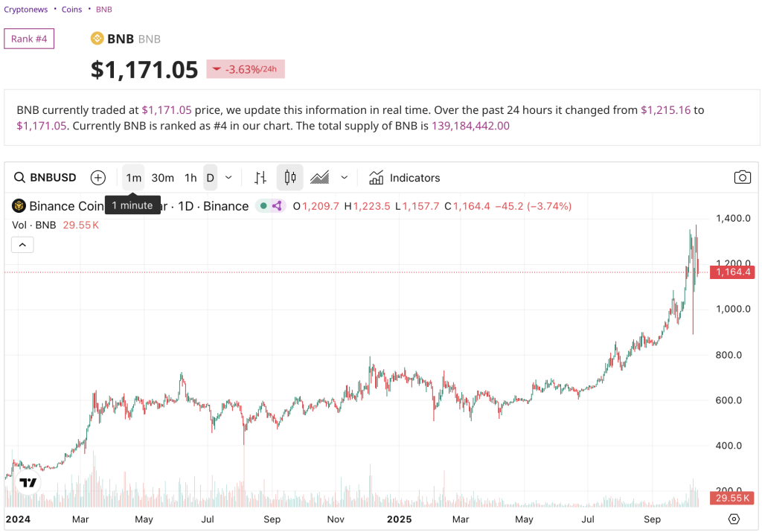Collapse the chart legend with the caret button
The image size is (762, 532).
point(22,244)
